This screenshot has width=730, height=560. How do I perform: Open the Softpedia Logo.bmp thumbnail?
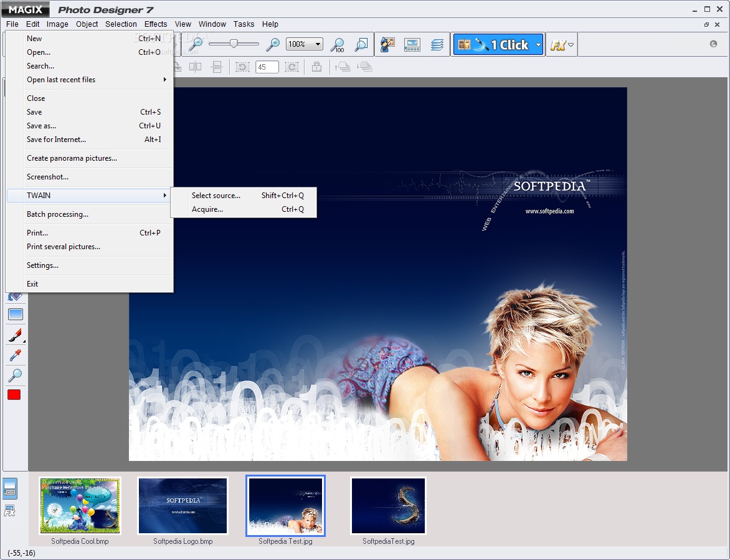pyautogui.click(x=183, y=506)
